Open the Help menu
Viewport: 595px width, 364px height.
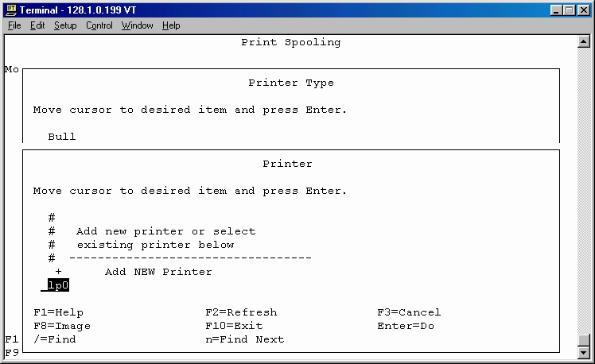[171, 25]
